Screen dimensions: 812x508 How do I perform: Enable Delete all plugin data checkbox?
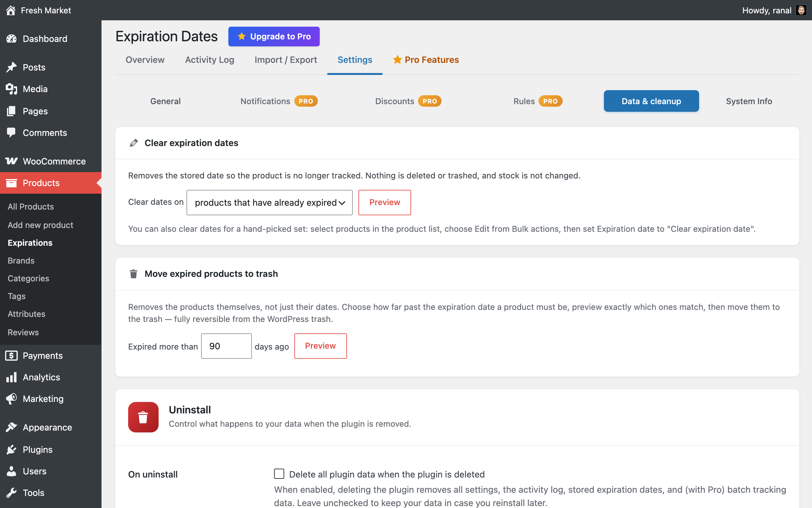279,474
